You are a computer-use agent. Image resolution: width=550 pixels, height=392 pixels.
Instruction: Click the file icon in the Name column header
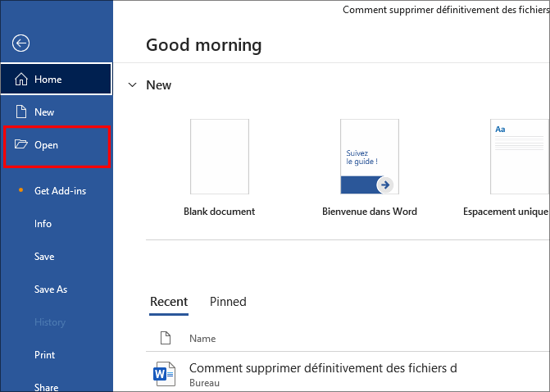(166, 338)
